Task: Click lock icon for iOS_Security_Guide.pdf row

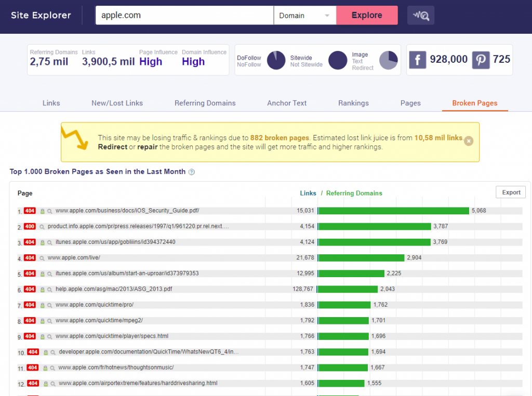Action: pos(43,211)
